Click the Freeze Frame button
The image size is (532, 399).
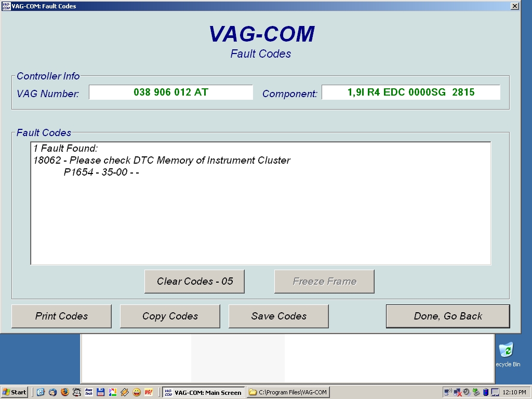324,281
